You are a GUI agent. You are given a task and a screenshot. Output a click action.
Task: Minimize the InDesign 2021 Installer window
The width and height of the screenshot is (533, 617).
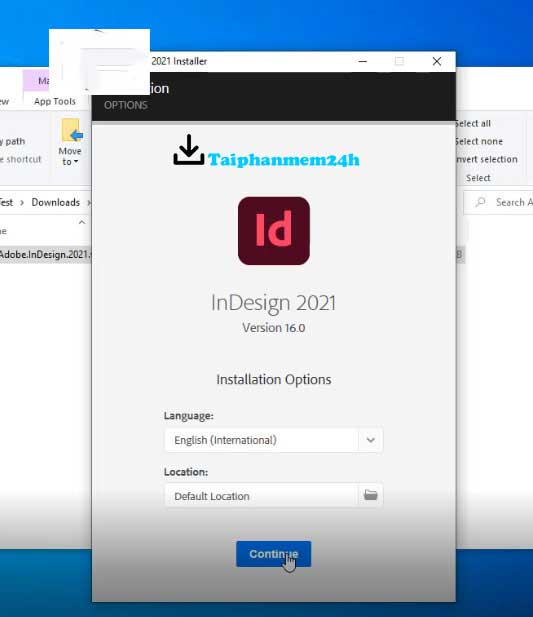pos(363,61)
